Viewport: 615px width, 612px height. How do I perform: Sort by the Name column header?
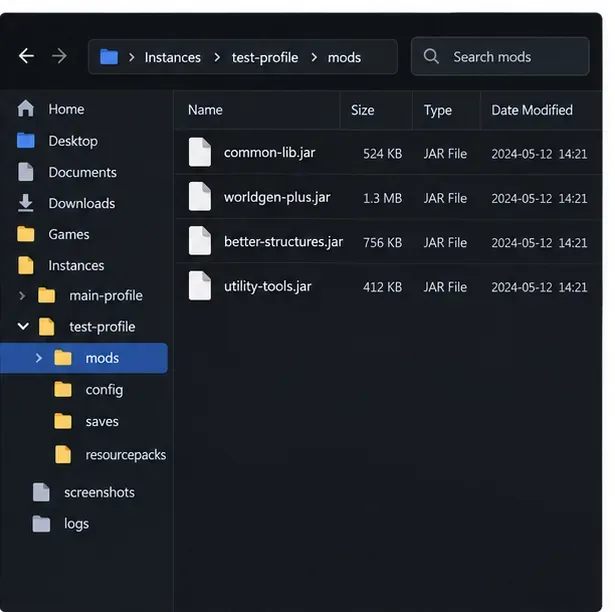[x=205, y=110]
